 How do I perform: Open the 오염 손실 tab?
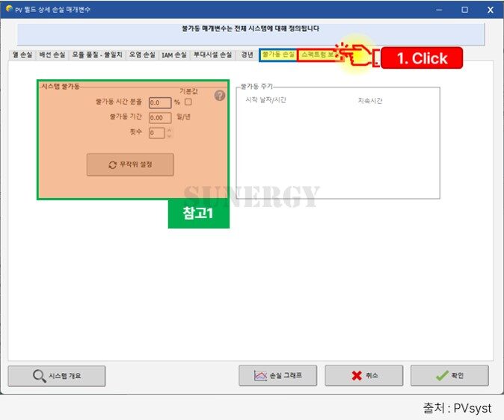(142, 55)
